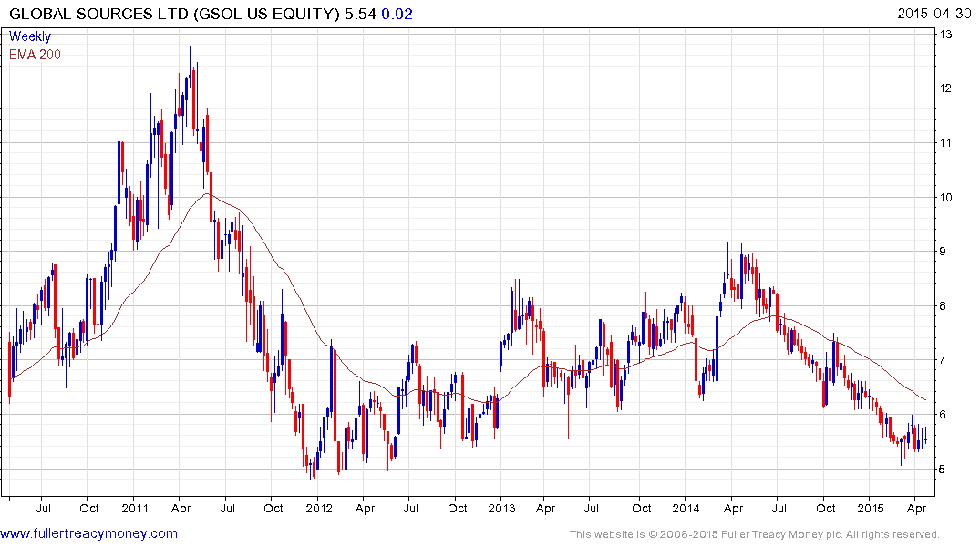Click the 2013 x-axis label
The height and width of the screenshot is (547, 980).
pyautogui.click(x=502, y=508)
